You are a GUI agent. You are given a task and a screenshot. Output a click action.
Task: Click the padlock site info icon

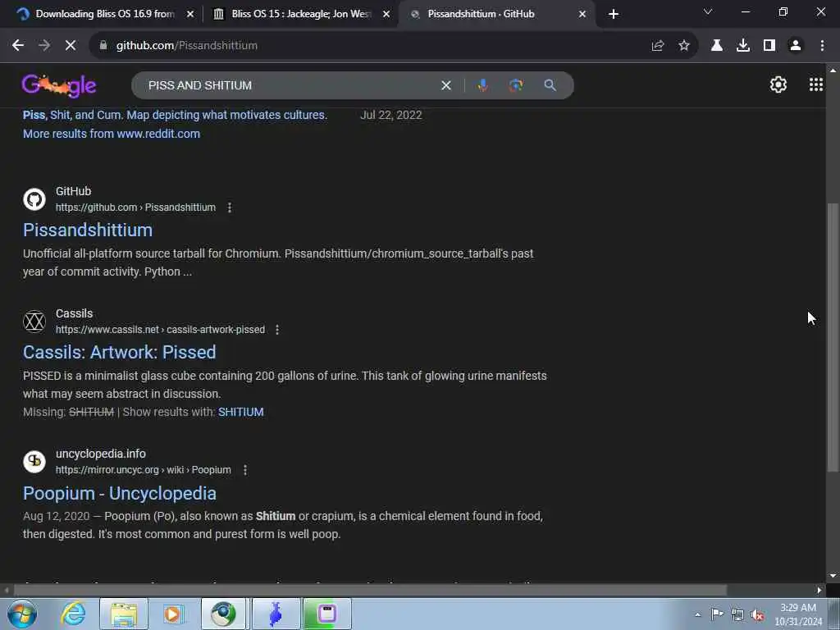point(103,46)
